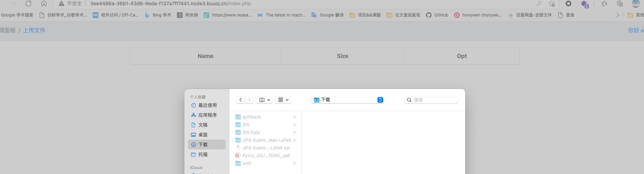Open column view options dropdown
Viewport: 644px width, 174px height.
[264, 100]
